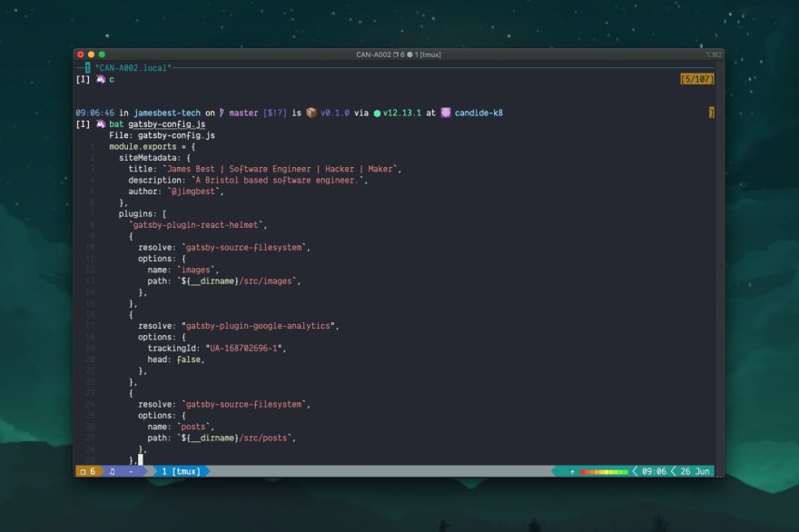799x532 pixels.
Task: Click the "siteMetadata" key
Action: click(x=148, y=157)
